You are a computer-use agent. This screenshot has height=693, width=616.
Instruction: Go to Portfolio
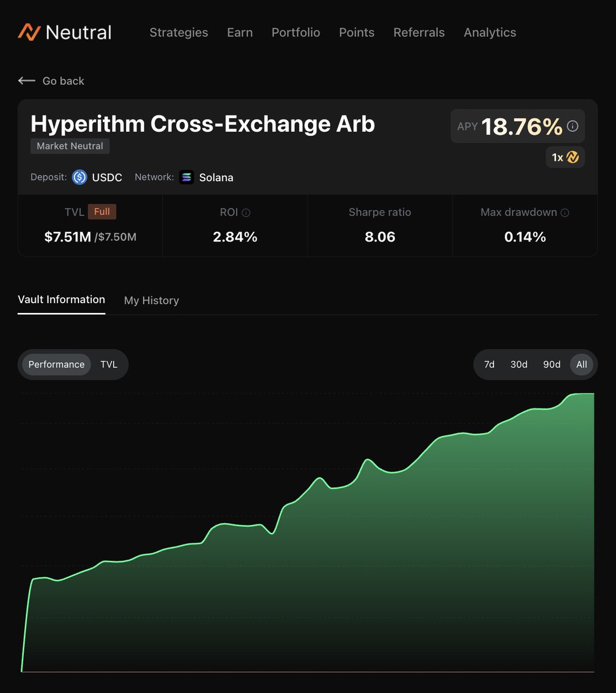click(x=296, y=32)
